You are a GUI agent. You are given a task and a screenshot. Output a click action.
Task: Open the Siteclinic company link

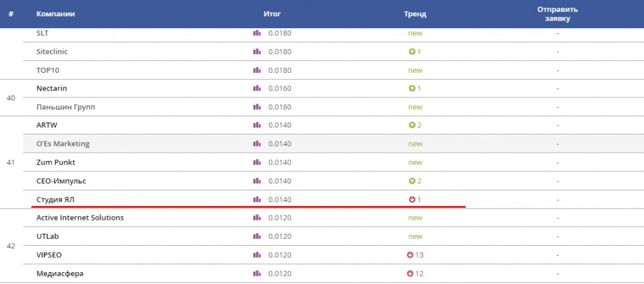[52, 52]
